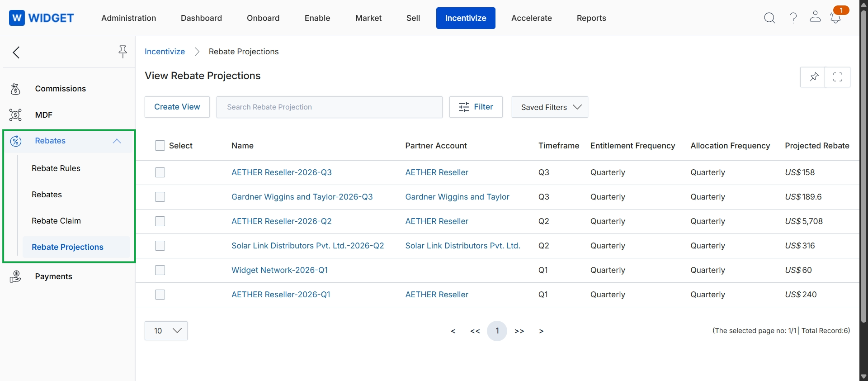Open AETHER Reseller-2026-Q3 projection link
This screenshot has width=868, height=381.
point(282,172)
